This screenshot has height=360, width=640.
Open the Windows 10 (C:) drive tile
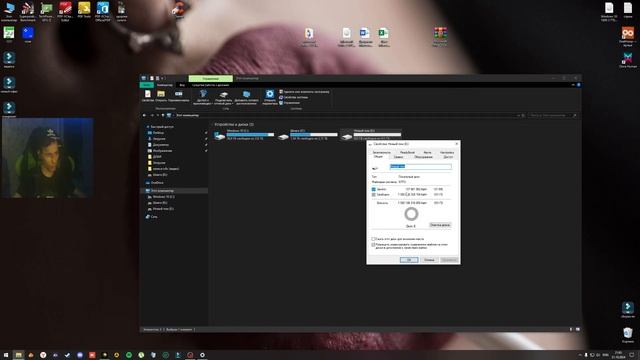point(245,135)
